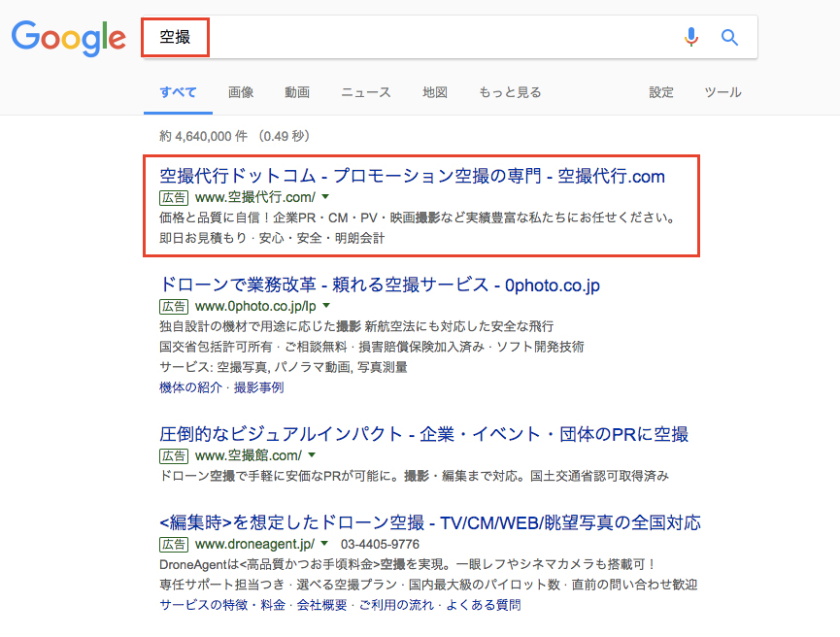Switch to the 動画 tab
The image size is (840, 637).
click(x=297, y=92)
